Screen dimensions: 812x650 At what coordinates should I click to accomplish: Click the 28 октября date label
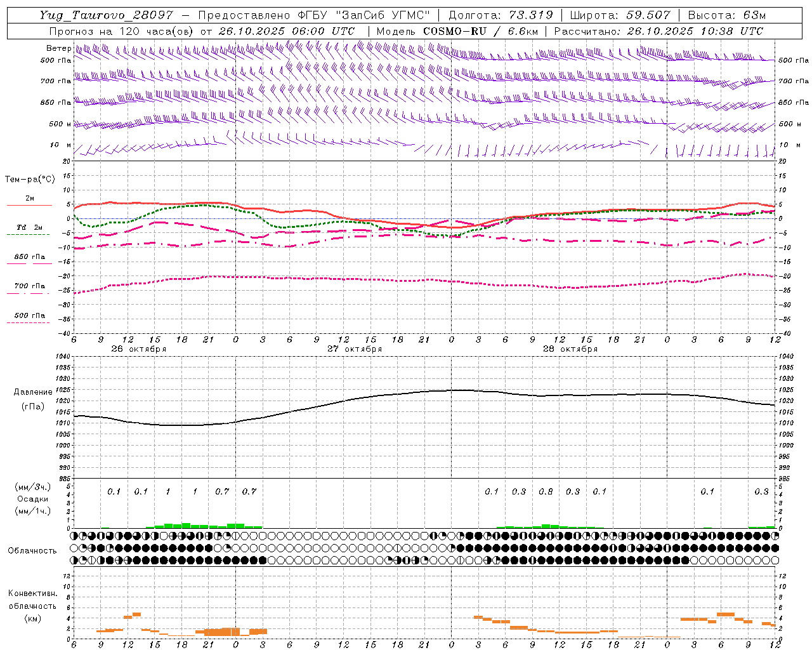[570, 349]
